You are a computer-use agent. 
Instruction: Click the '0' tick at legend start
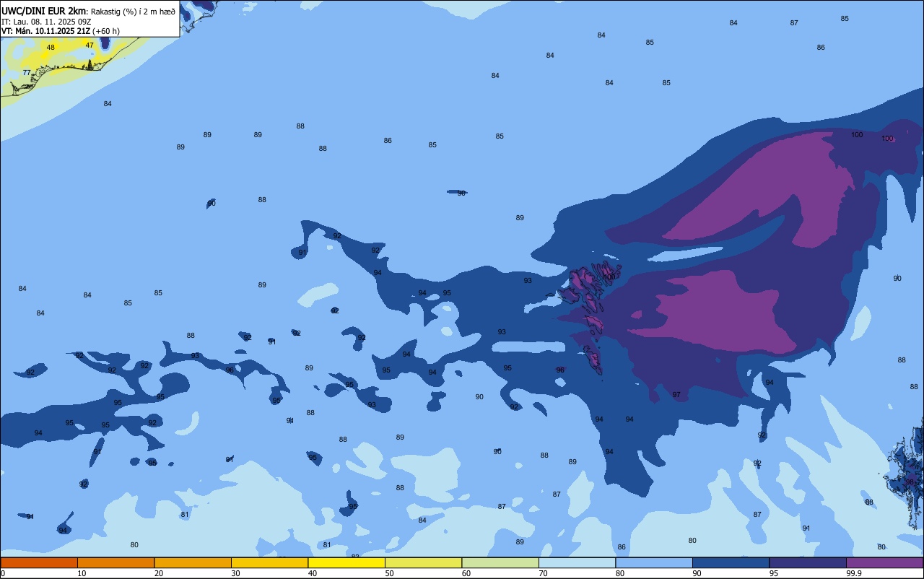point(3,573)
